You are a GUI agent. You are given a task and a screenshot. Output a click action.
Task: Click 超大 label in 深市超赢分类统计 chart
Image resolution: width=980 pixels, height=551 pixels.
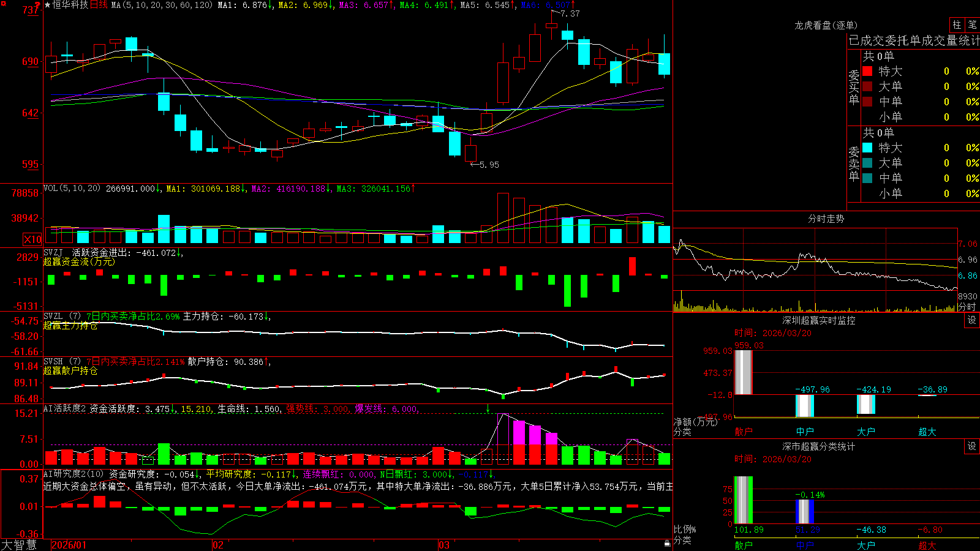[x=927, y=545]
